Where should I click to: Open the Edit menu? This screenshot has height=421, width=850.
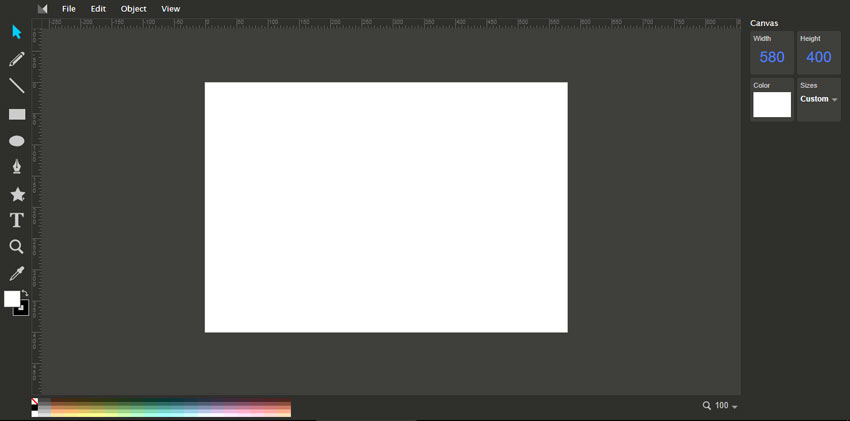[x=98, y=9]
